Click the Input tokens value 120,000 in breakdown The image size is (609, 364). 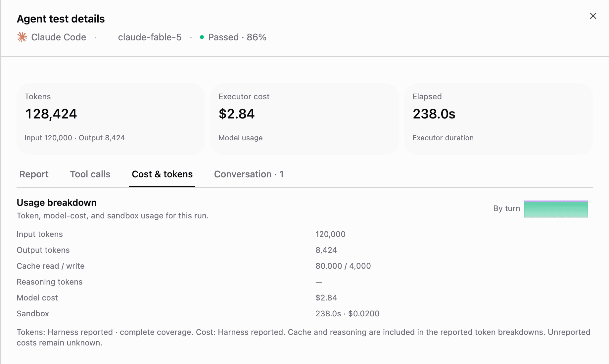(330, 234)
